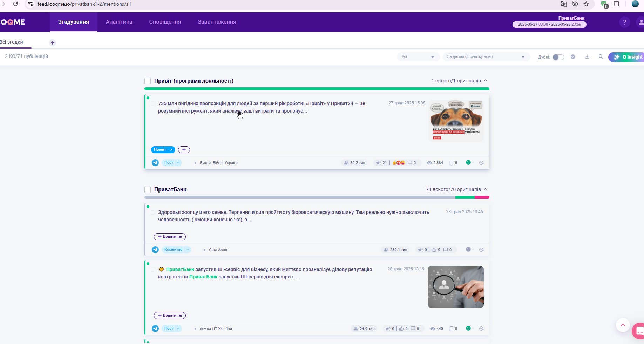This screenshot has width=644, height=344.
Task: Click the back-to-top arrow button
Action: pyautogui.click(x=623, y=325)
